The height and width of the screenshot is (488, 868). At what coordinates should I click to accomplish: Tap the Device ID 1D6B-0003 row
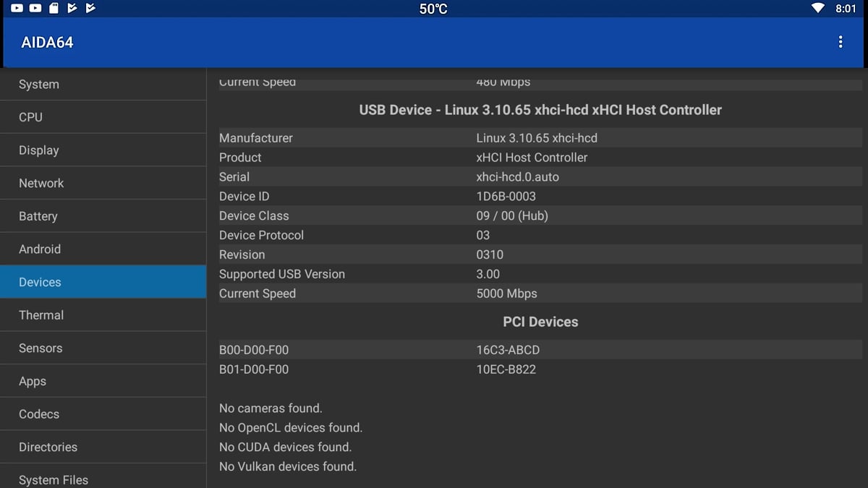(x=540, y=196)
